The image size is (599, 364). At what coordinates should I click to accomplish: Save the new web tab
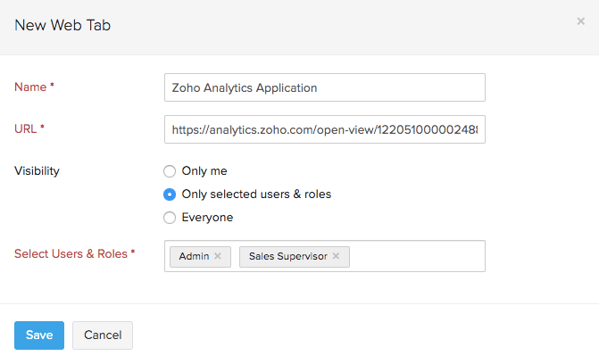pyautogui.click(x=39, y=335)
